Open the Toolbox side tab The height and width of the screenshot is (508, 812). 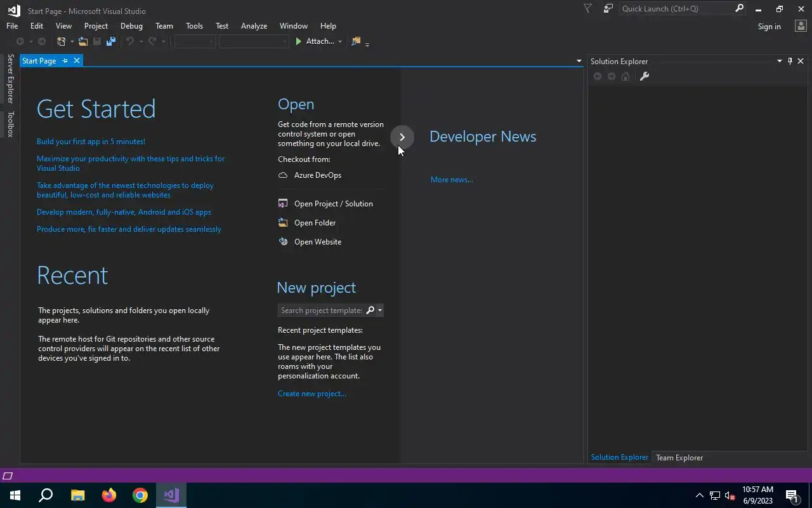(10, 124)
